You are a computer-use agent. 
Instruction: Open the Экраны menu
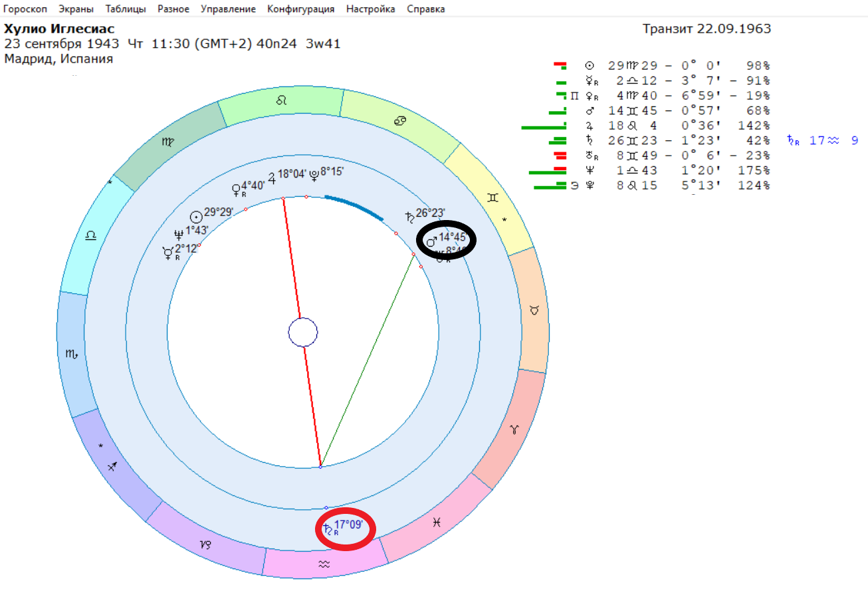pyautogui.click(x=76, y=9)
